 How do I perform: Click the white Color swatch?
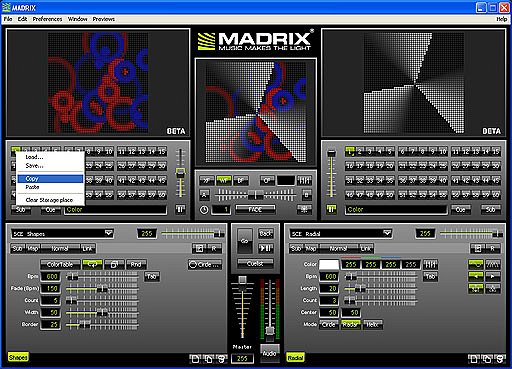click(x=329, y=265)
